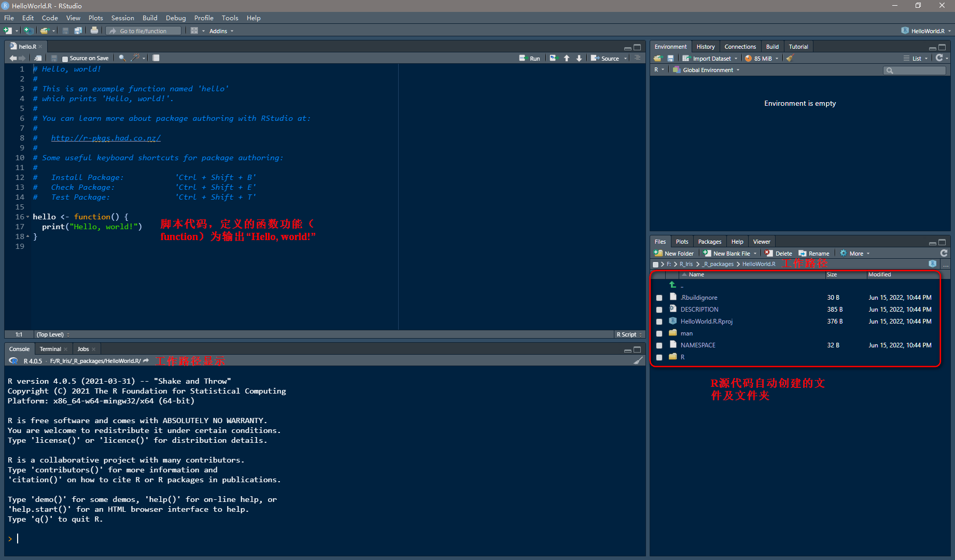The width and height of the screenshot is (955, 560).
Task: Click the code tools magic wand icon
Action: tap(135, 58)
